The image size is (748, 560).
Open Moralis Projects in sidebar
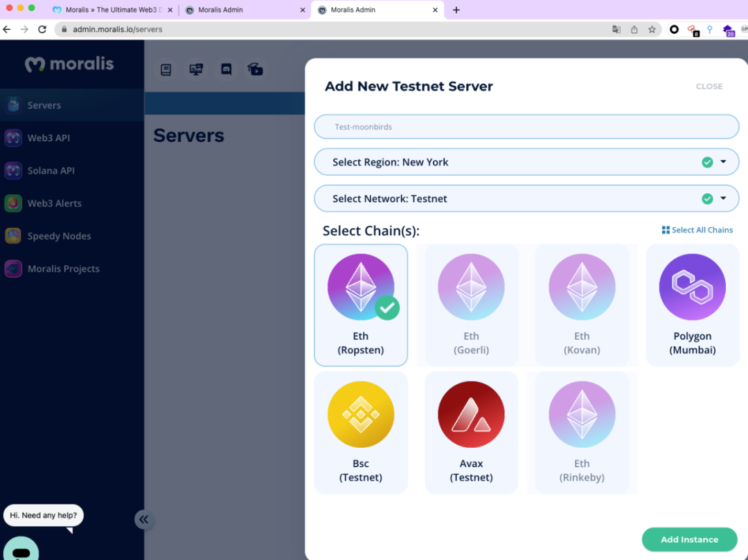point(71,269)
